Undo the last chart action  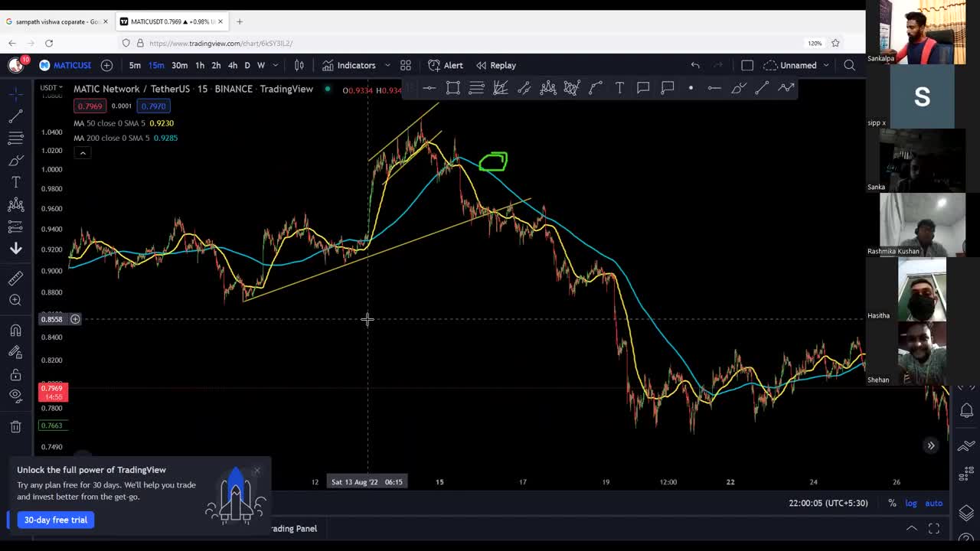coord(695,65)
